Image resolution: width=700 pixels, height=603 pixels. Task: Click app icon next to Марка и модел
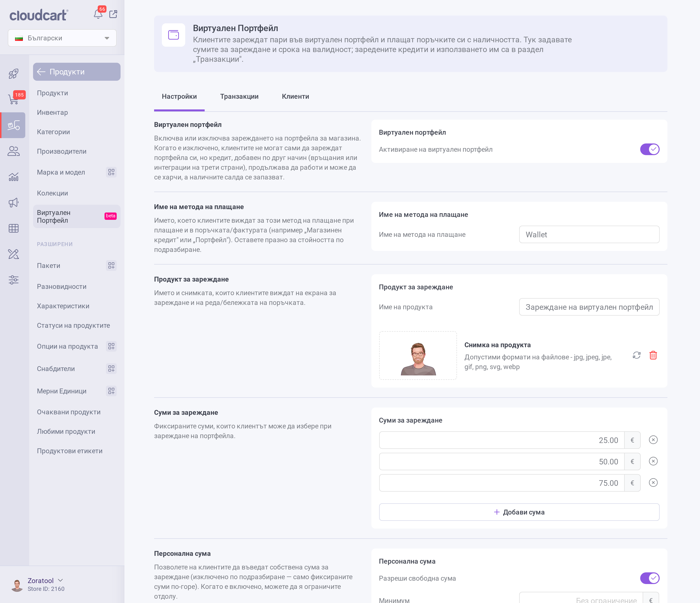pyautogui.click(x=111, y=172)
